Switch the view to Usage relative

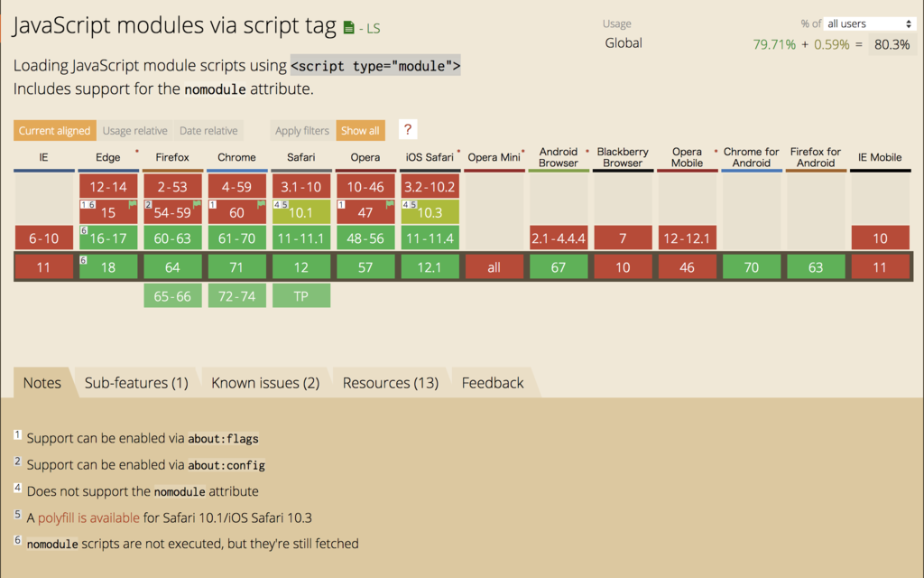click(134, 131)
